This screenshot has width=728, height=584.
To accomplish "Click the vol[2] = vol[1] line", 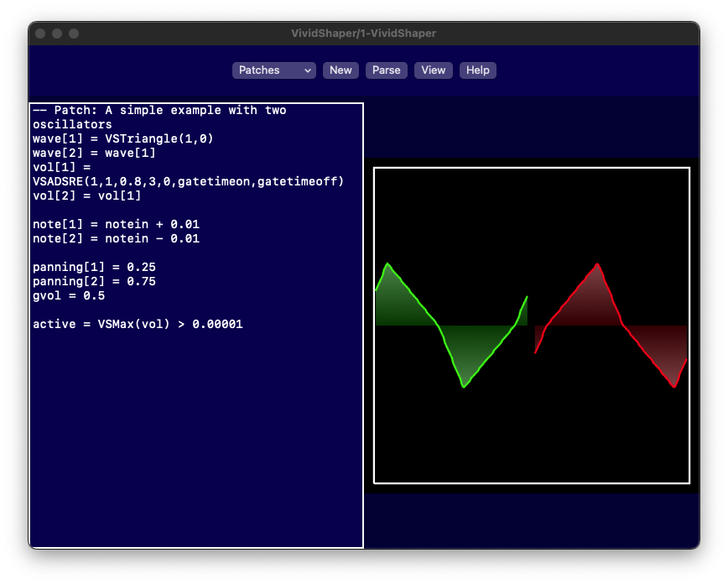I will click(87, 196).
